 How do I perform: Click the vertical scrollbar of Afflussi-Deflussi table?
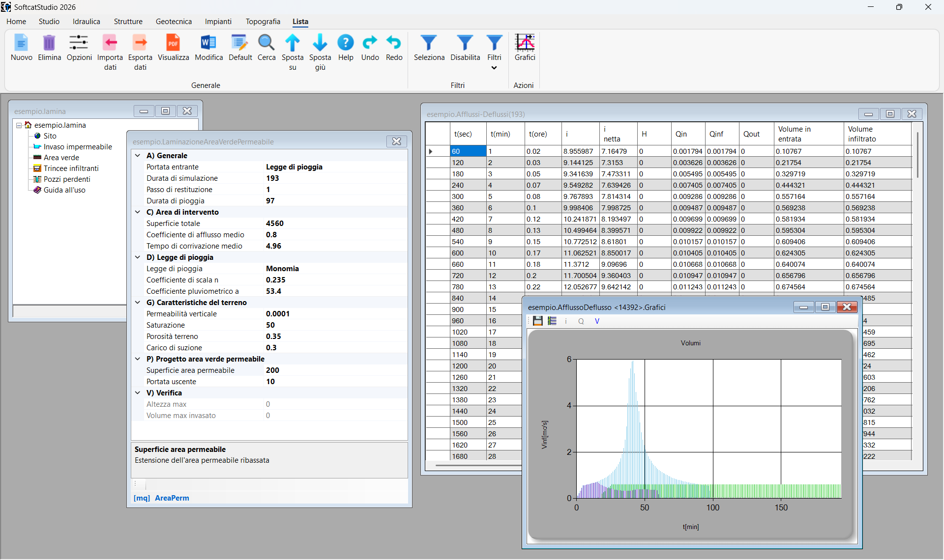click(917, 155)
